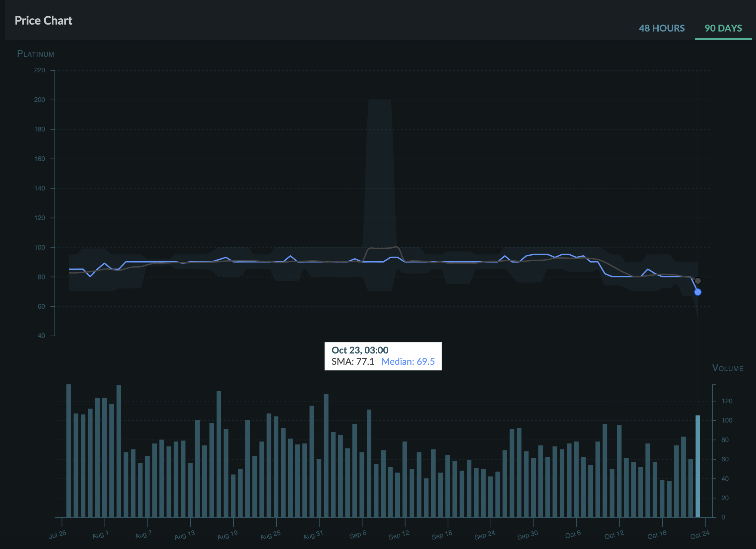Switch to the 48 HOURS tab
756x549 pixels.
point(661,28)
